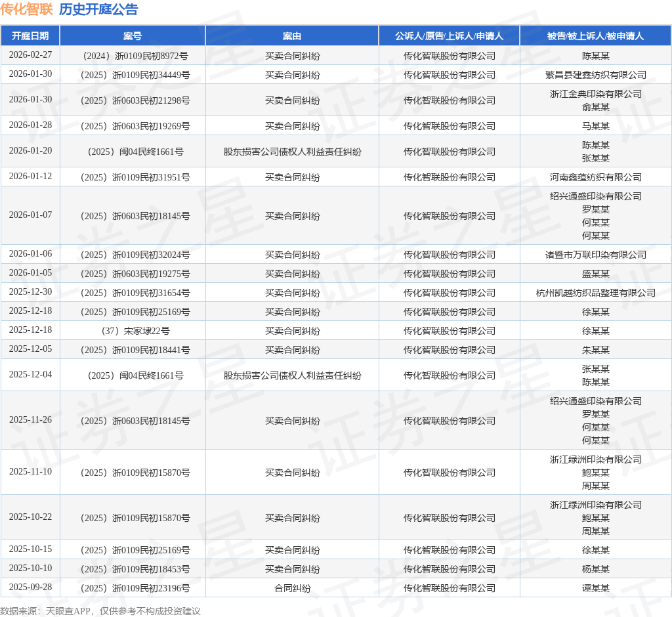Click 股东损害公司债权人利益责任纠纷 in 2025-12-04 row
This screenshot has height=617, width=672.
292,375
